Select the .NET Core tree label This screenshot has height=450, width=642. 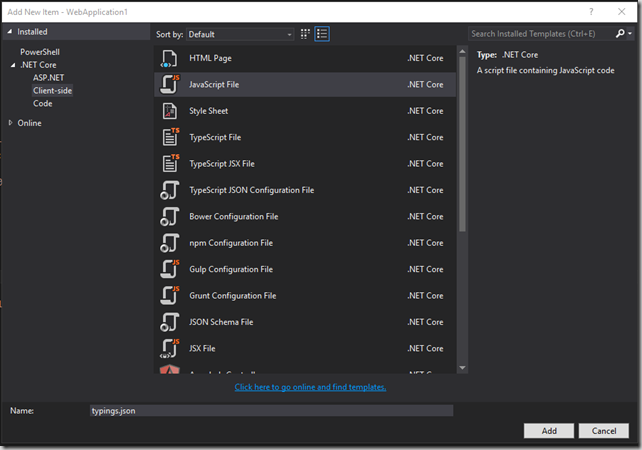[x=38, y=65]
